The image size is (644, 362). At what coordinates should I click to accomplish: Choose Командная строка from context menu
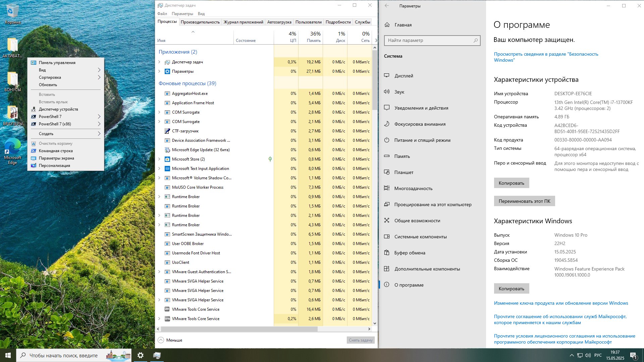point(66,151)
